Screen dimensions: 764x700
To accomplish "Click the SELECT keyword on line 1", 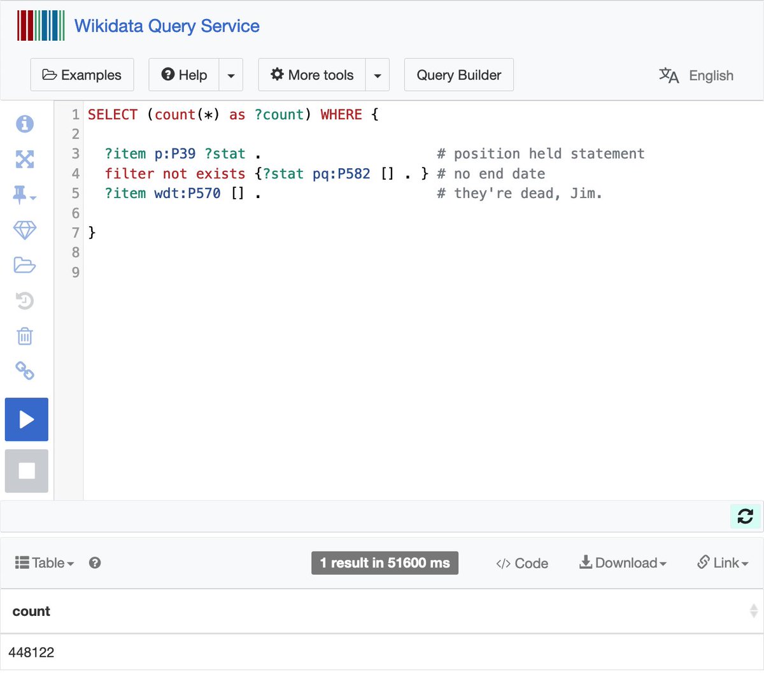I will pos(113,115).
